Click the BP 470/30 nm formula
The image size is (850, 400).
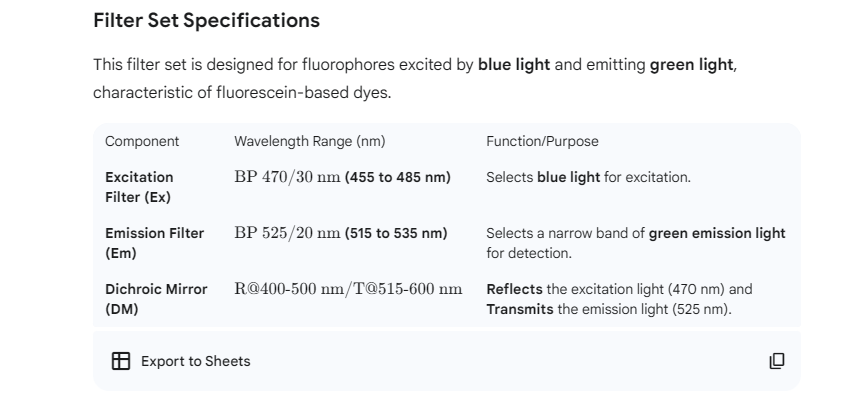pos(287,178)
